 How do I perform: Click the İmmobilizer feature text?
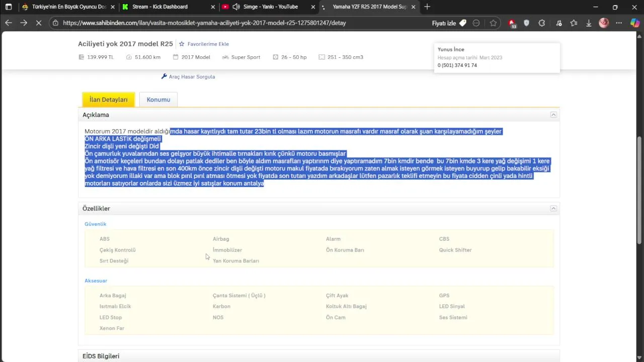pos(227,250)
